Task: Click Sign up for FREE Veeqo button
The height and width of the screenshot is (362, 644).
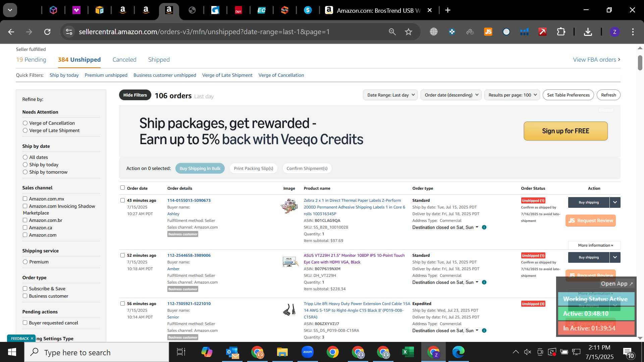Action: point(566,131)
